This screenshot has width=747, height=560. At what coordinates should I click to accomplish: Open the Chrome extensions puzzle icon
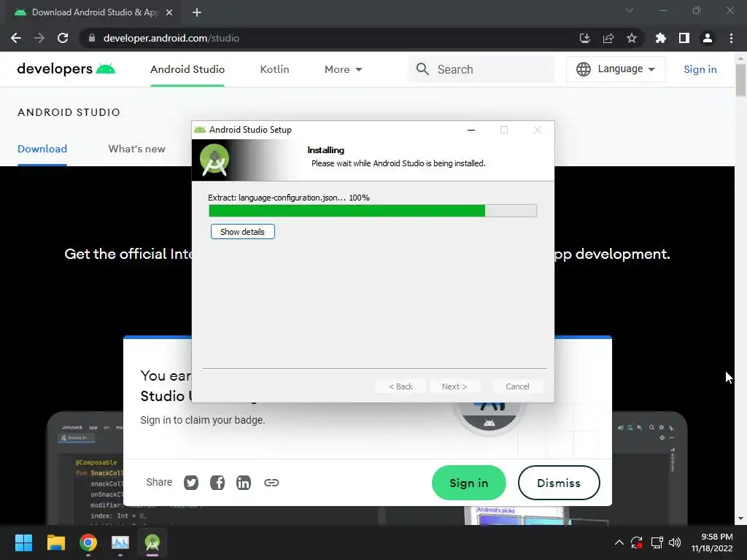click(660, 38)
